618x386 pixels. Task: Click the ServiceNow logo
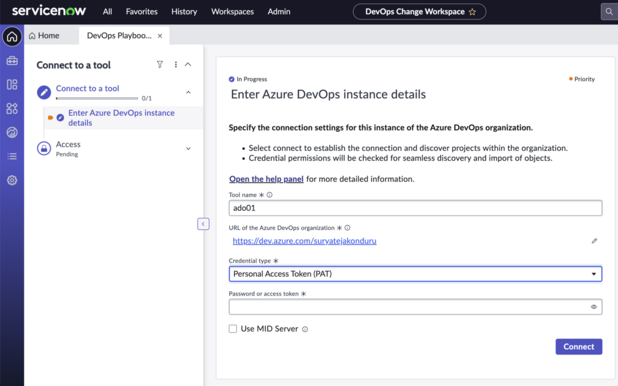pos(49,11)
